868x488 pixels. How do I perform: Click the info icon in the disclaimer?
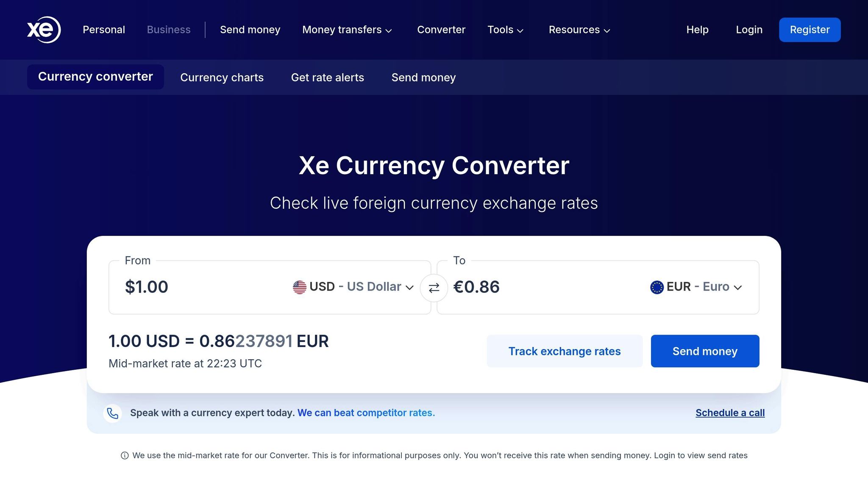tap(124, 455)
